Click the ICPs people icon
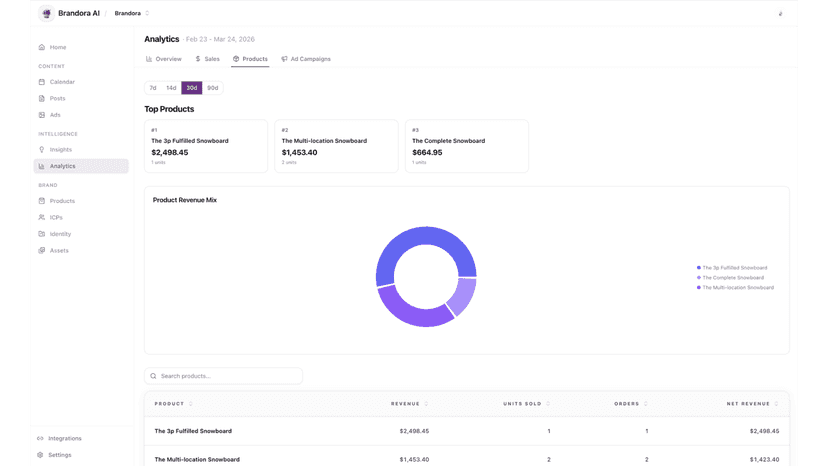 tap(42, 217)
